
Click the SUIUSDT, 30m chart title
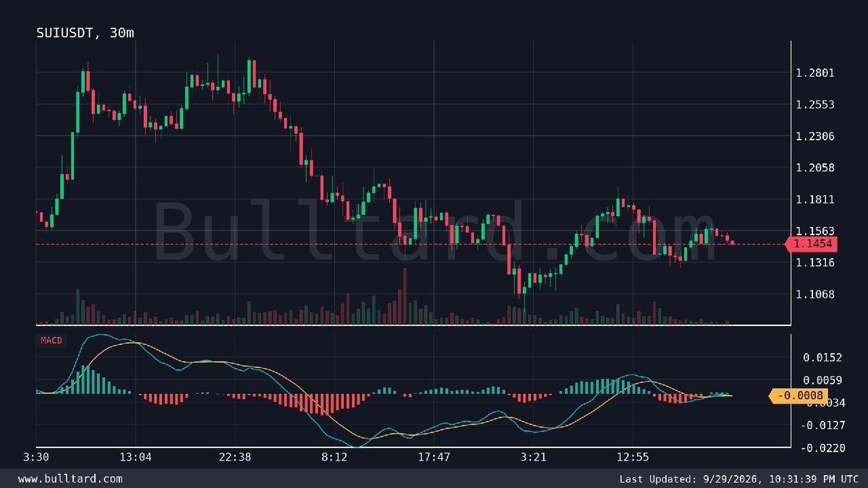pyautogui.click(x=85, y=33)
